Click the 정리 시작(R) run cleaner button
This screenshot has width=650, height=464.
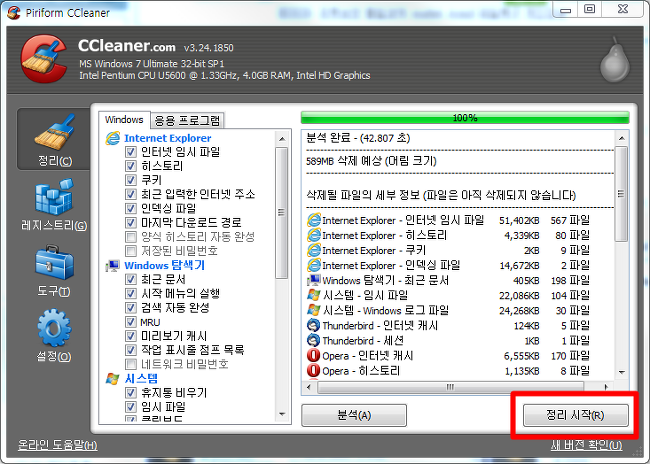pos(575,415)
